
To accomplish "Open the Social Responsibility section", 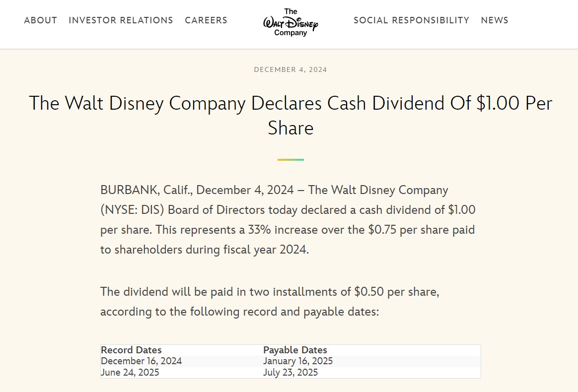I will 411,20.
